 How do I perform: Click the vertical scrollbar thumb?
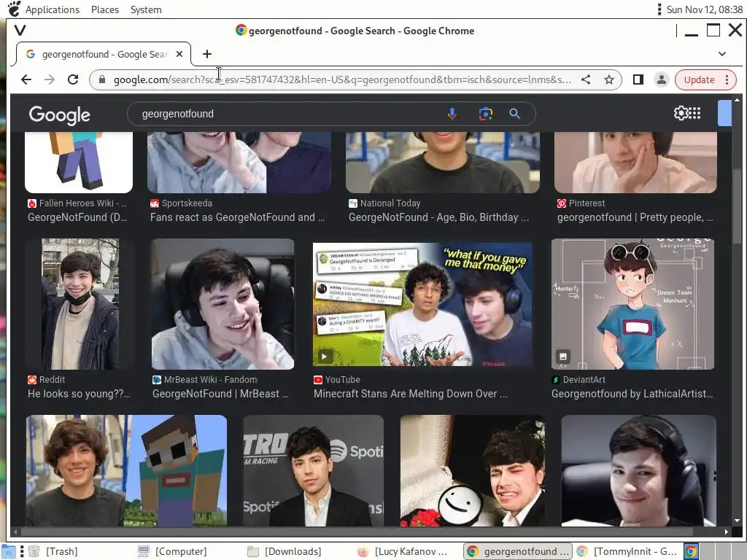(x=737, y=205)
